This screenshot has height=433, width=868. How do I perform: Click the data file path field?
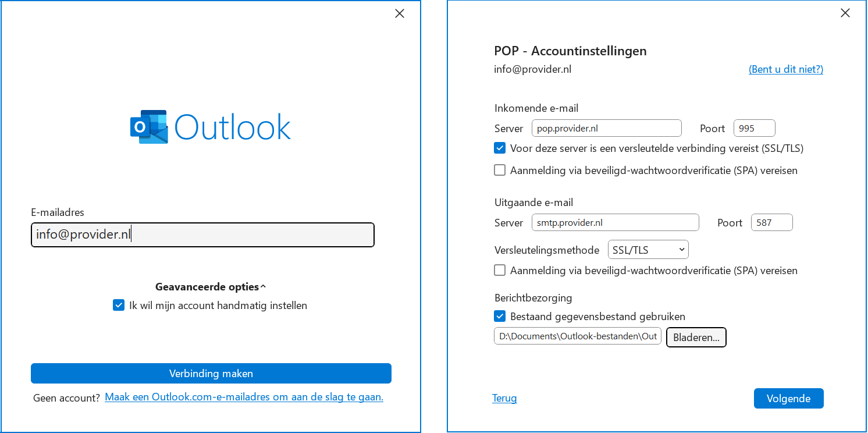pyautogui.click(x=577, y=336)
